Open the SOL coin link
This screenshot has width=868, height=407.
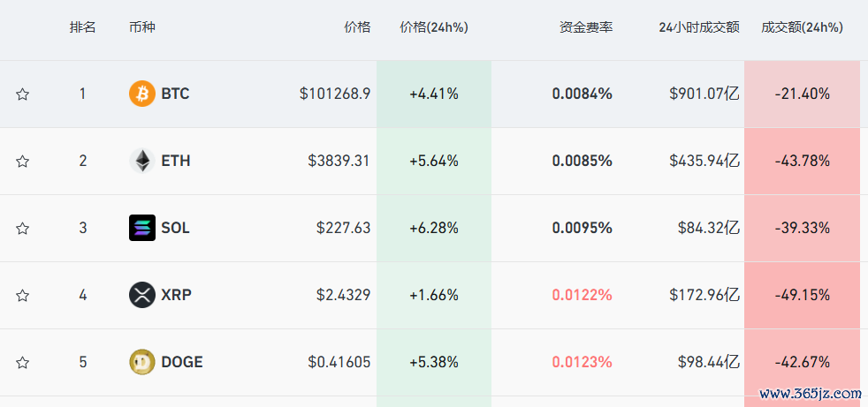click(x=176, y=228)
